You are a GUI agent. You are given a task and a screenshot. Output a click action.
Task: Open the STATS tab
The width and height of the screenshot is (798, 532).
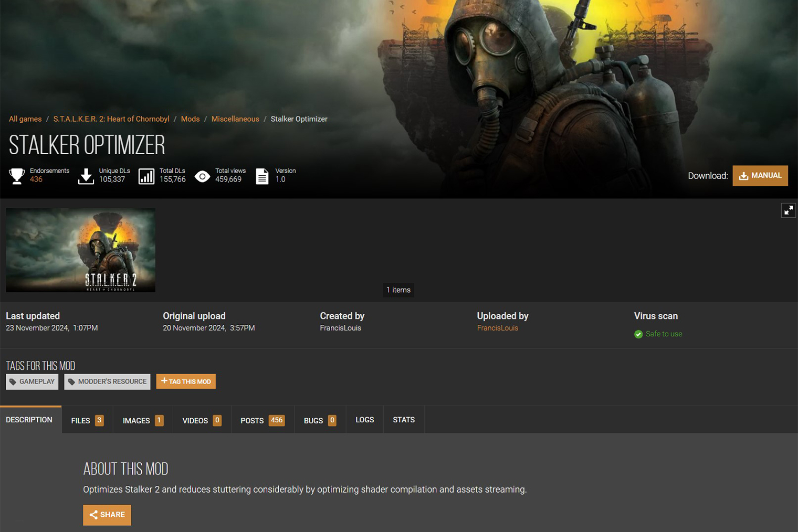[x=404, y=420]
